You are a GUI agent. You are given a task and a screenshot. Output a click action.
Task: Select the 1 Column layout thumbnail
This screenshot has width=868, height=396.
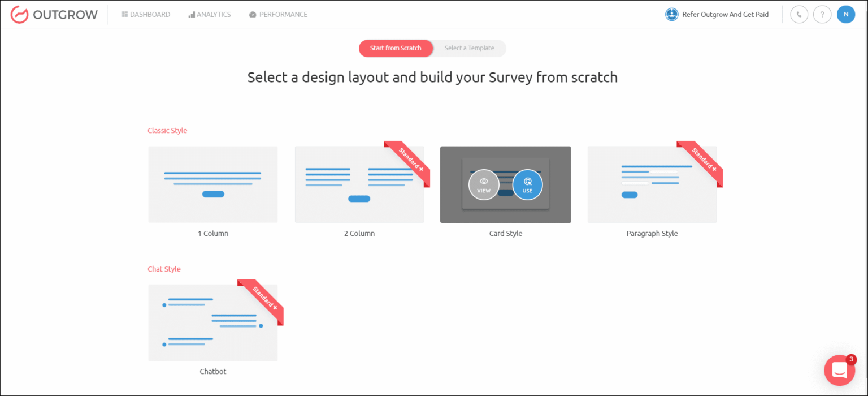tap(212, 184)
